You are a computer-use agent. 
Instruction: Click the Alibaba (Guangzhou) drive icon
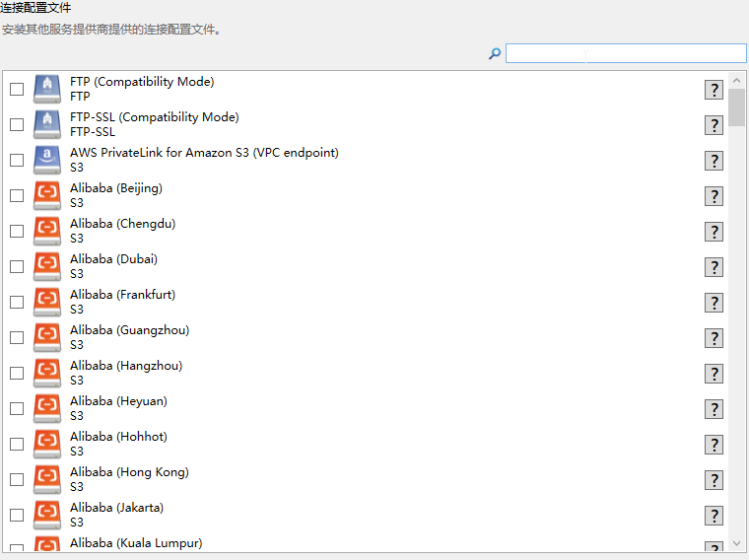click(x=47, y=337)
